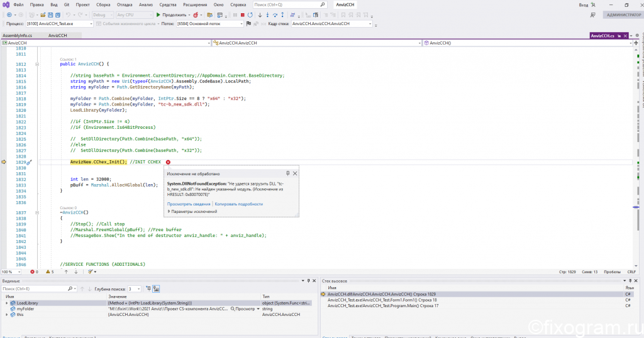The width and height of the screenshot is (644, 338).
Task: Click the current statement yellow arrow in margin
Action: (4, 162)
